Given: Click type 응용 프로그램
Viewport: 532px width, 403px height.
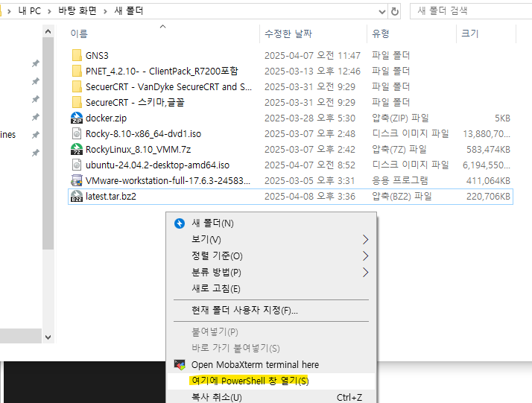Looking at the screenshot, I should point(399,181).
